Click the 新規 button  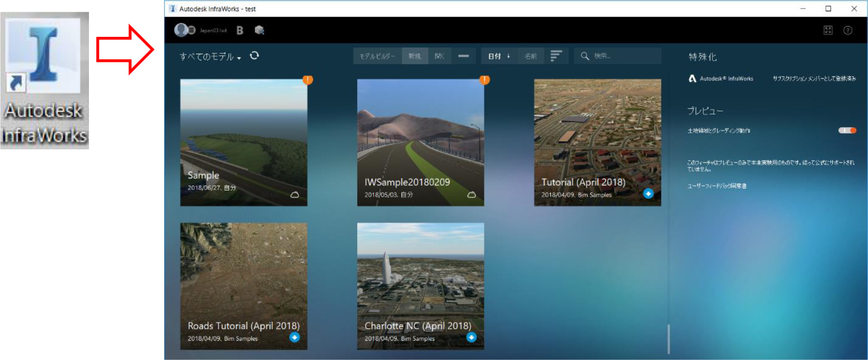415,56
